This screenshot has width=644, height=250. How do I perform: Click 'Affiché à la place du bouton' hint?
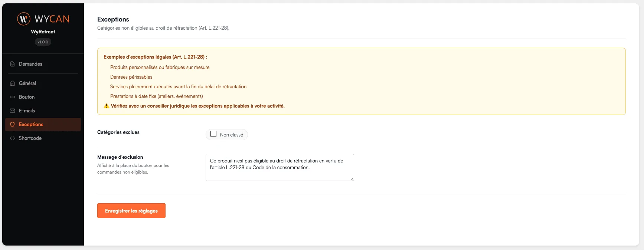pyautogui.click(x=133, y=169)
